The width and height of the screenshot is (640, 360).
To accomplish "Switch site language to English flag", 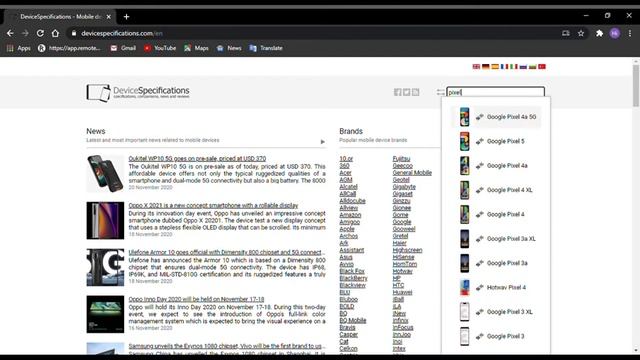I will (x=476, y=67).
